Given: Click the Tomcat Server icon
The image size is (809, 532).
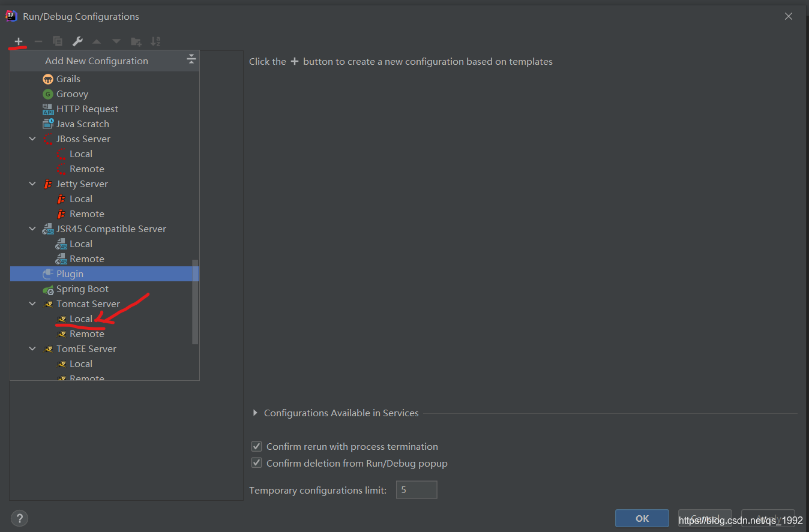Looking at the screenshot, I should coord(48,303).
